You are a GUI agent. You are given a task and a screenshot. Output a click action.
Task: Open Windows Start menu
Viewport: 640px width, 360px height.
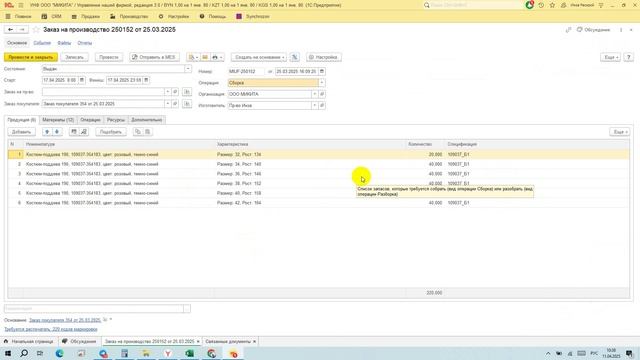click(8, 353)
